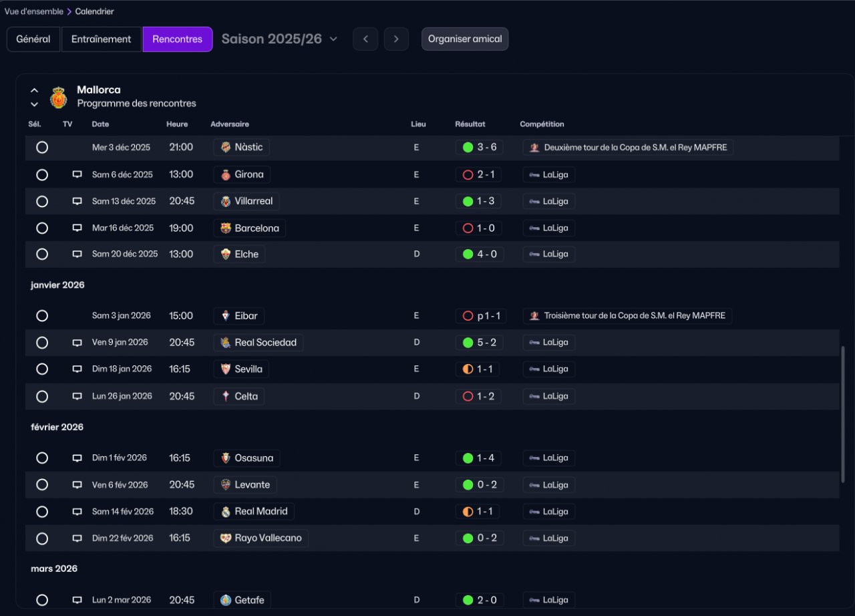Click the Barcelona club badge icon

click(x=226, y=228)
